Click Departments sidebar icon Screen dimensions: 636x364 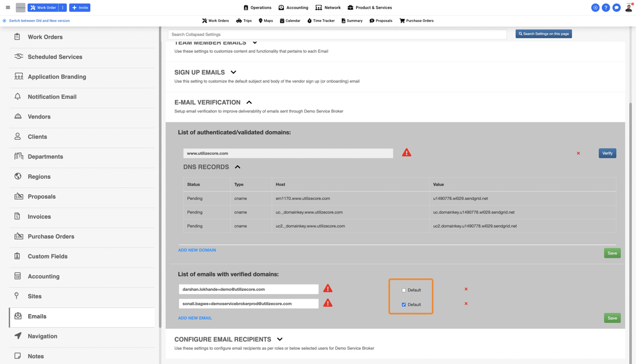pos(18,156)
